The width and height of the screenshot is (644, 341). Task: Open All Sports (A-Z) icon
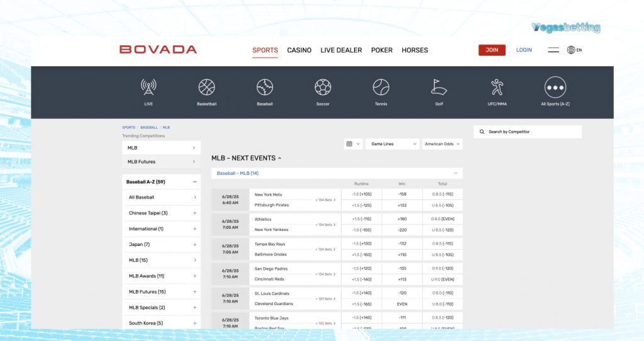(x=555, y=87)
